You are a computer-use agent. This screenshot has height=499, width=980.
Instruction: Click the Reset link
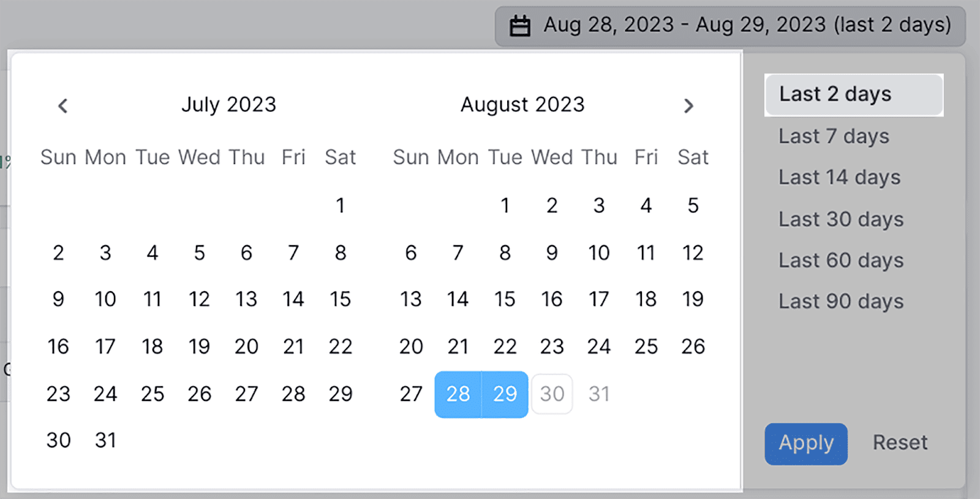(x=899, y=442)
